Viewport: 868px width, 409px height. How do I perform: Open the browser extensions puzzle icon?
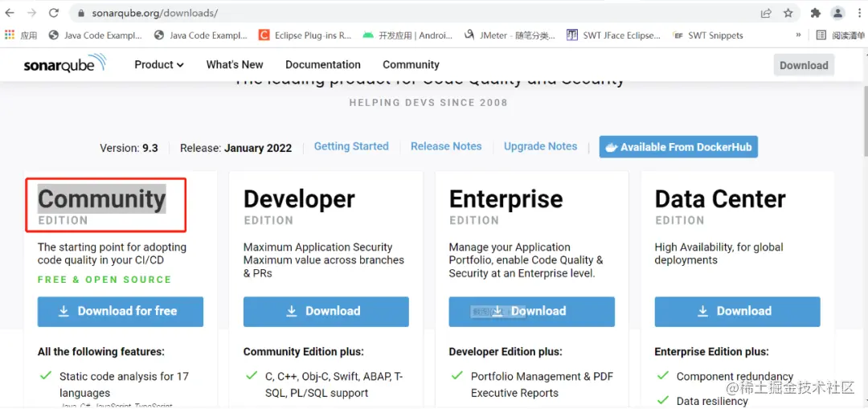click(x=816, y=13)
